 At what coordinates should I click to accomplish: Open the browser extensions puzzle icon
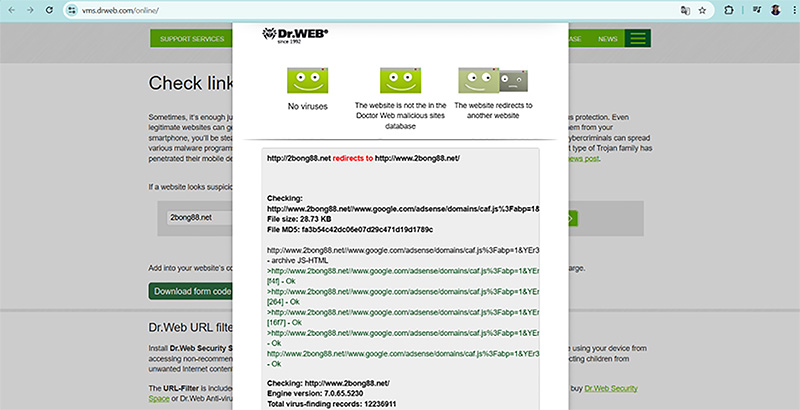729,10
